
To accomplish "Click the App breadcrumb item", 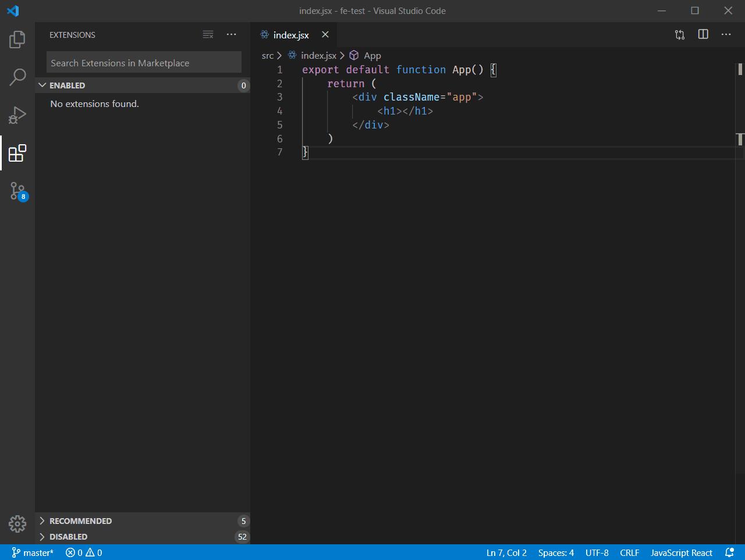I will click(372, 55).
